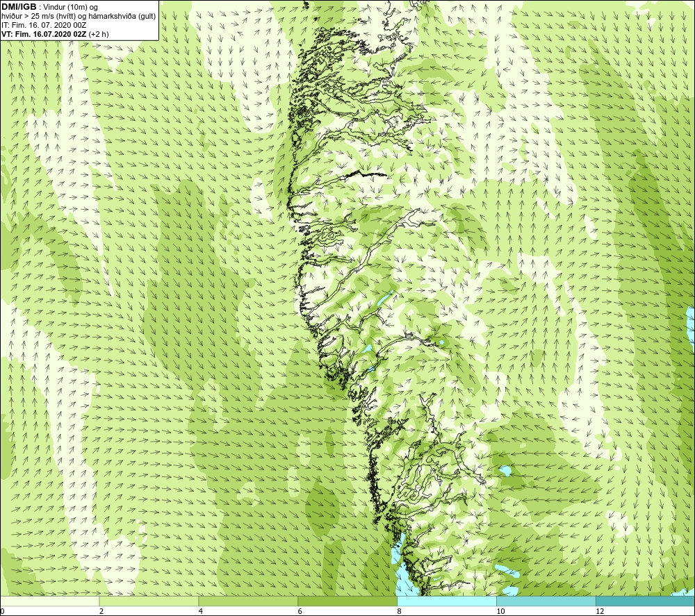Click the 10–12 m/s teal swatch
695x616 pixels.
546,601
